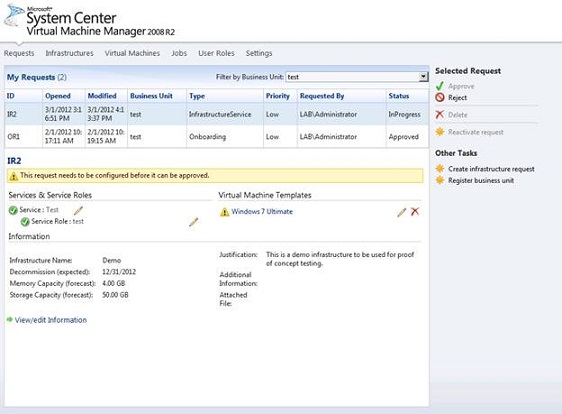Click the Register business unit star icon
The image size is (562, 414).
pos(440,180)
